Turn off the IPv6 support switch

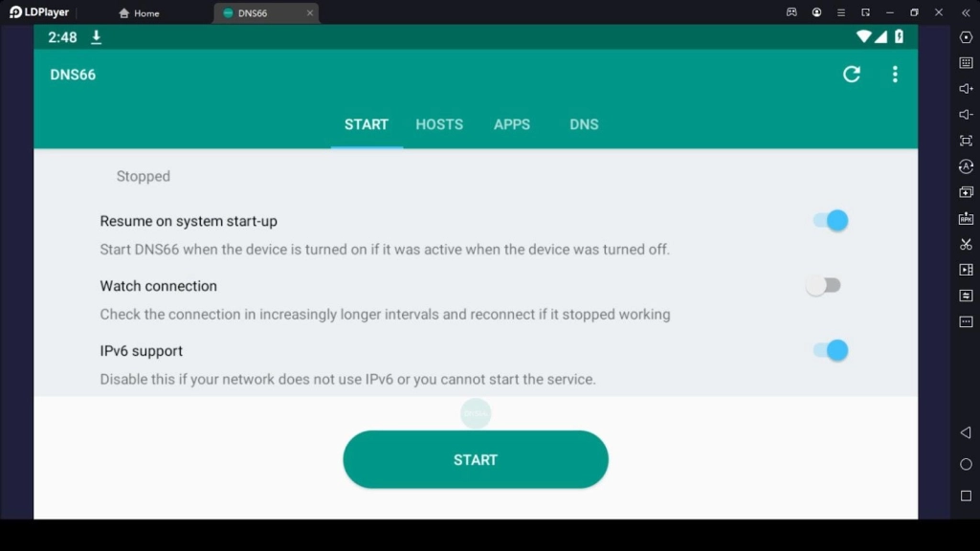point(830,350)
